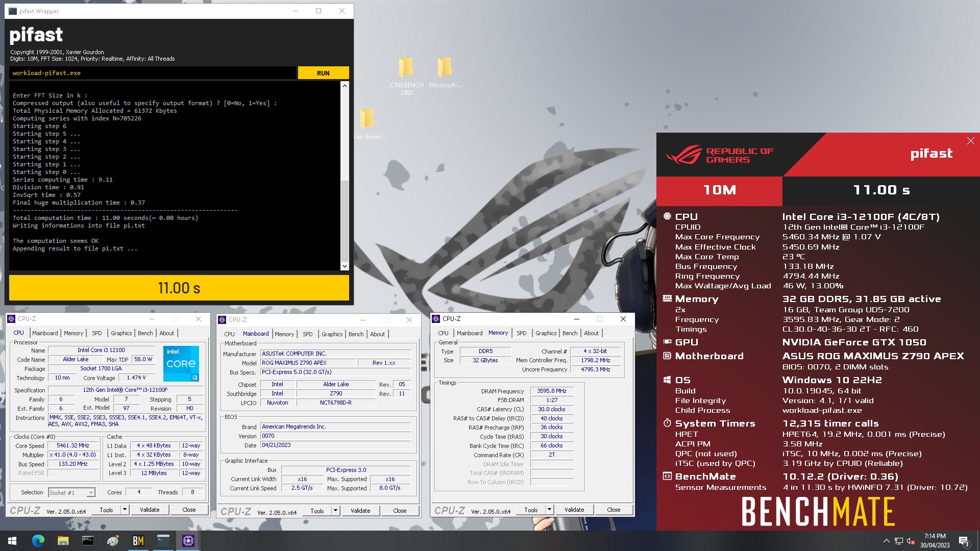
Task: Click the Republic of Gamers logo
Action: click(x=720, y=155)
